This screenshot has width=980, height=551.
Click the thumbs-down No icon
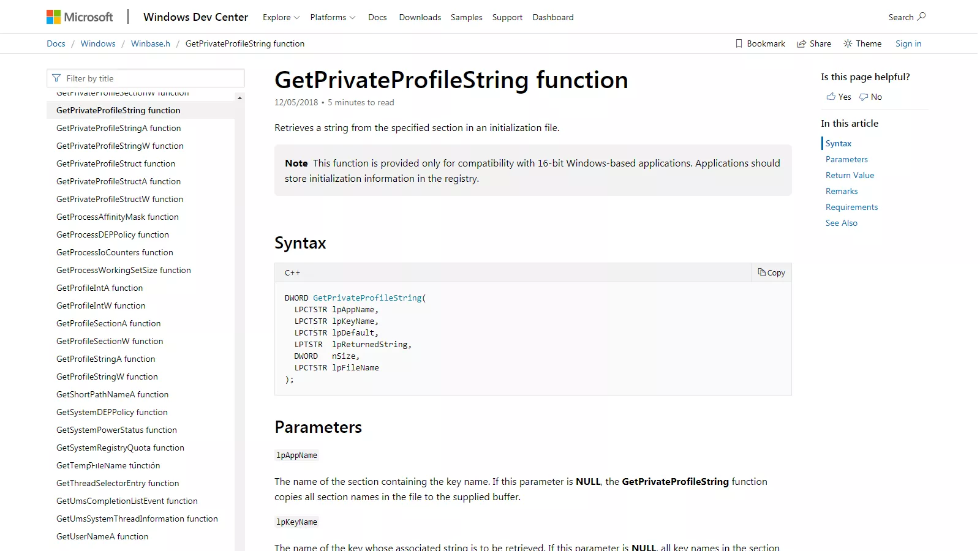coord(864,97)
